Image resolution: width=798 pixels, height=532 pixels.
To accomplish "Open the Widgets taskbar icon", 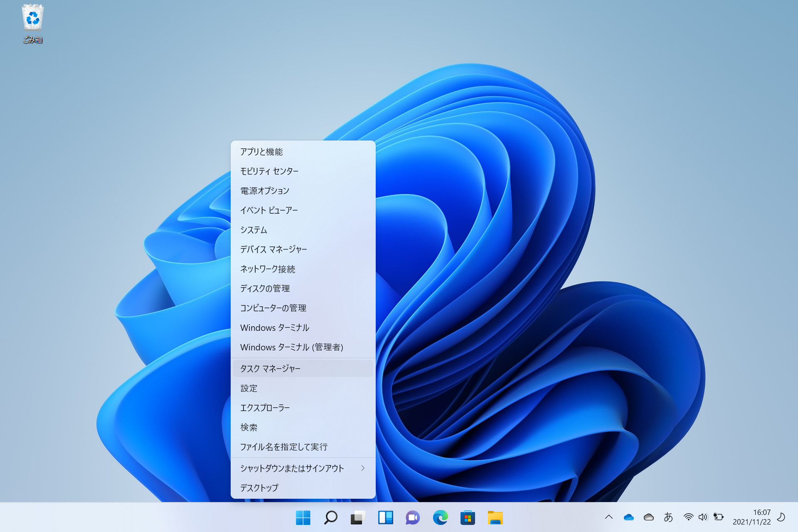I will (385, 517).
